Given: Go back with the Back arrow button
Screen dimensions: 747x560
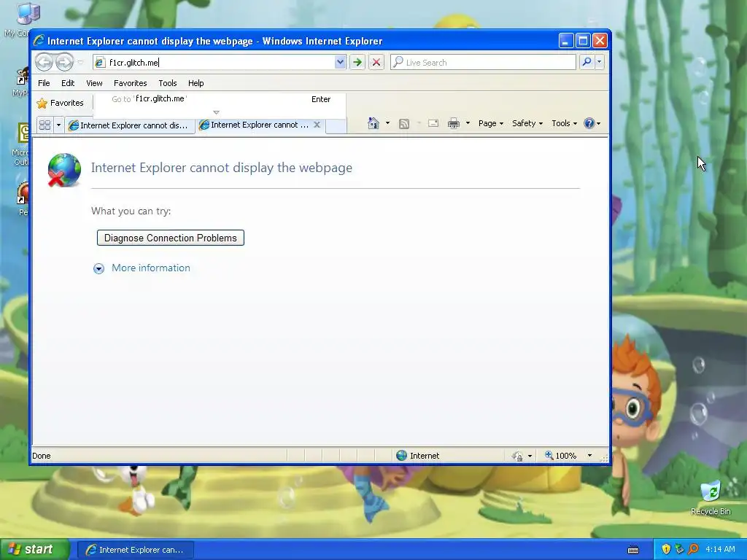Looking at the screenshot, I should [x=44, y=62].
